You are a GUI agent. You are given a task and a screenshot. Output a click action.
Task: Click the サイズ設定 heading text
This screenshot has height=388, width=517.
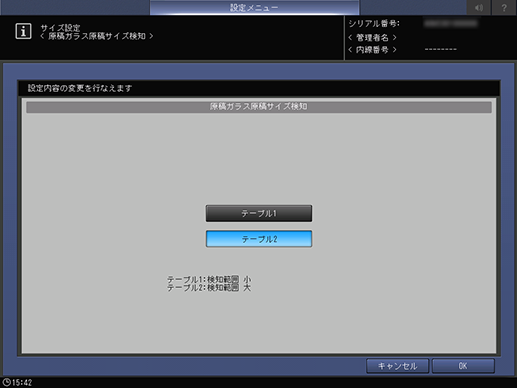pos(60,28)
